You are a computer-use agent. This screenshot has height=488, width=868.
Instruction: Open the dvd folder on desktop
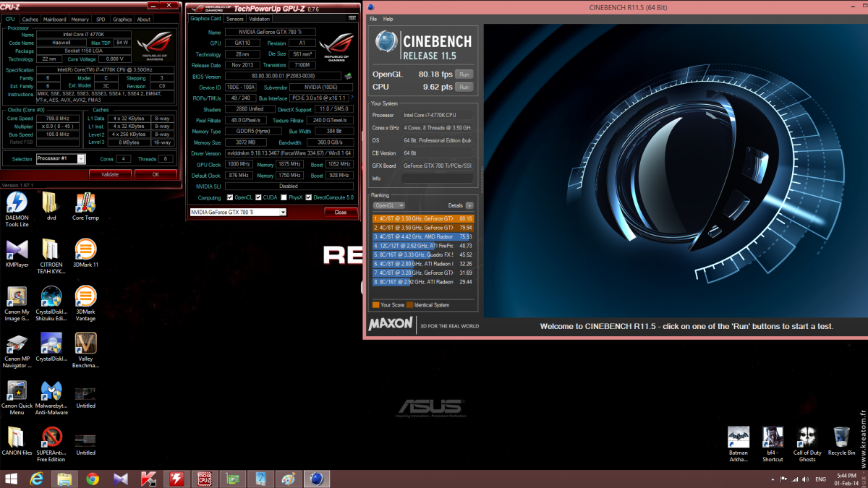tap(51, 207)
